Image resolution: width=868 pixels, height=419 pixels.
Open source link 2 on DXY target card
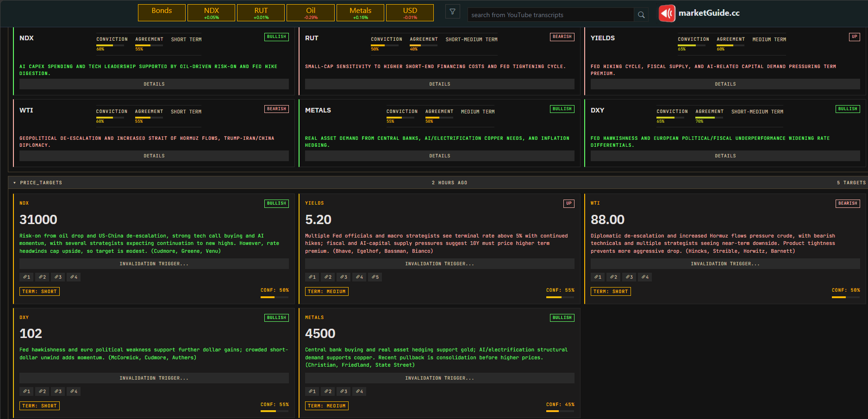click(x=43, y=391)
